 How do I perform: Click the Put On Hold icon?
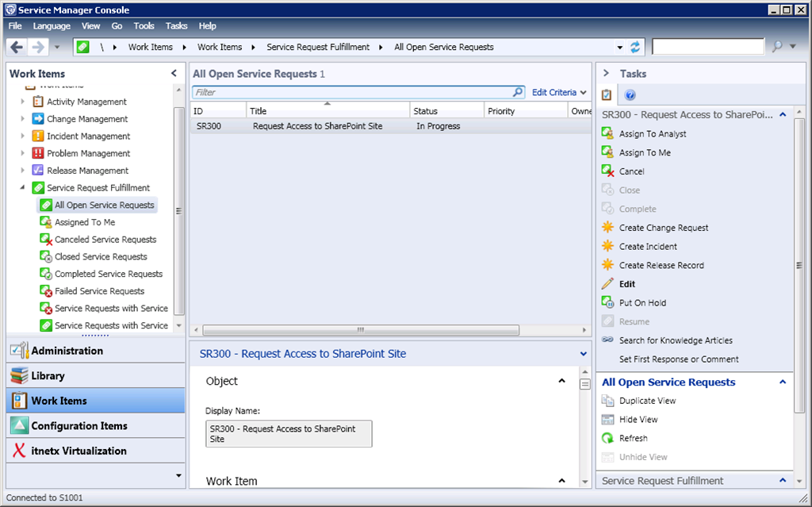[x=608, y=302]
